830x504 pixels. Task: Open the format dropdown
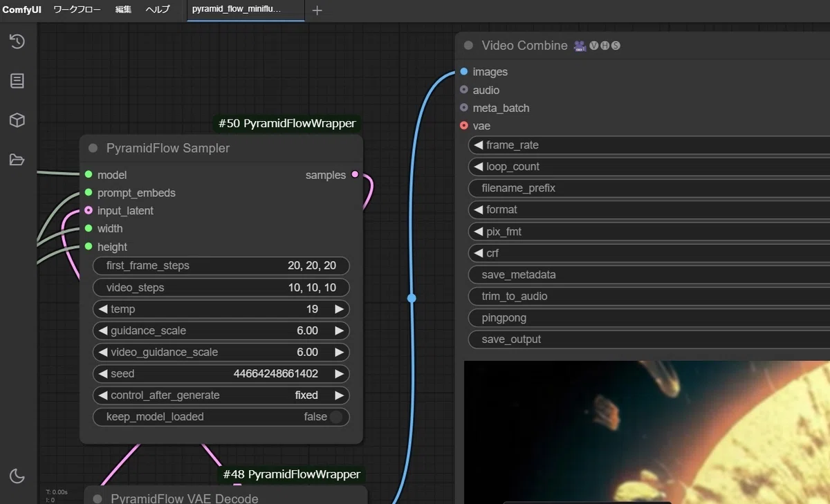pos(649,209)
